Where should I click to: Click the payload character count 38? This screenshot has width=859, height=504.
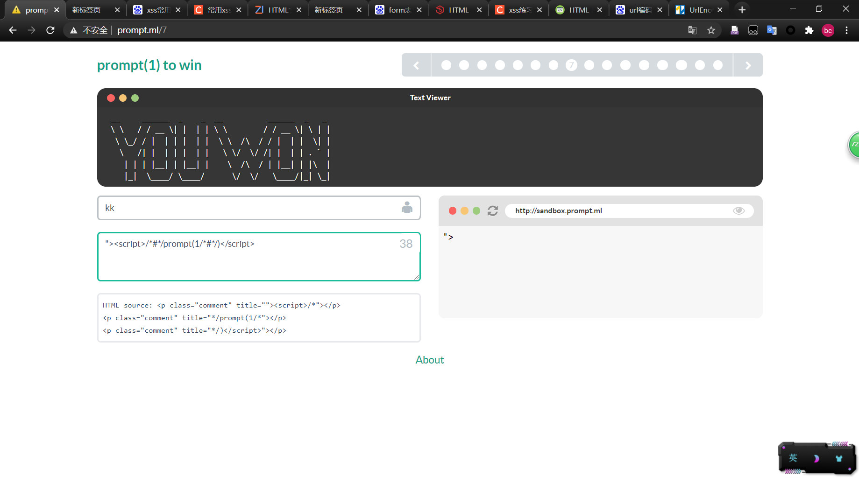406,244
